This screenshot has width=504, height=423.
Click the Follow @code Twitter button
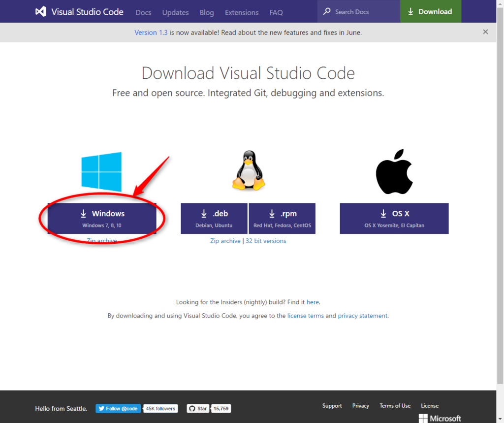[118, 409]
